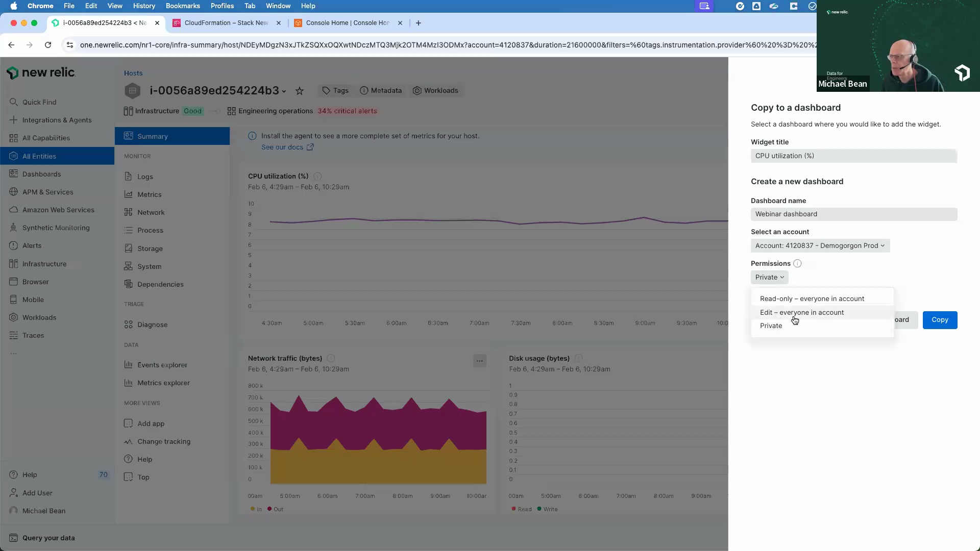Toggle the Private permissions dropdown

[769, 277]
